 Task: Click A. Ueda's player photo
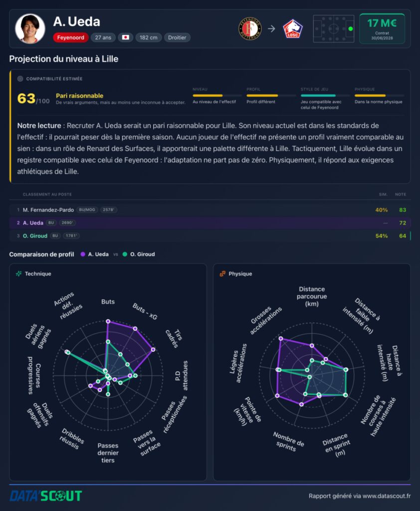tap(30, 28)
